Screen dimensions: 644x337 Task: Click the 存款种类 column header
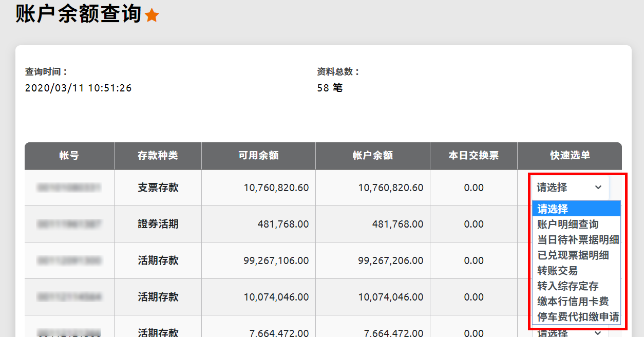pyautogui.click(x=158, y=156)
